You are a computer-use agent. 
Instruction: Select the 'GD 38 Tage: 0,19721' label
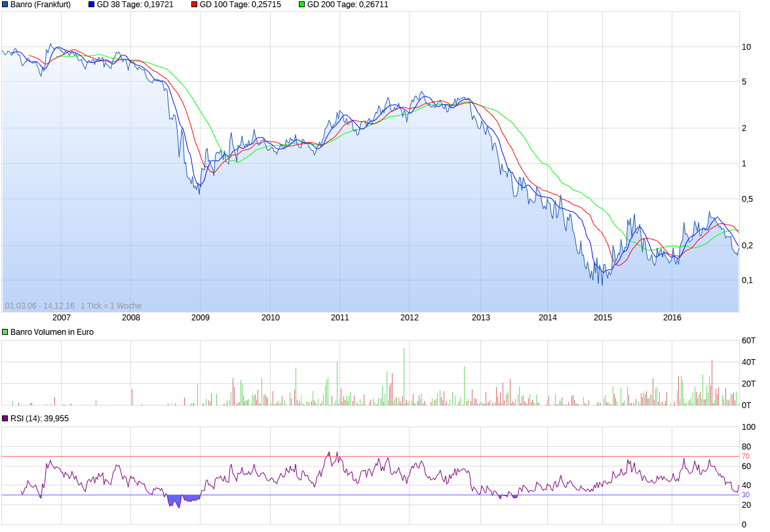coord(135,5)
